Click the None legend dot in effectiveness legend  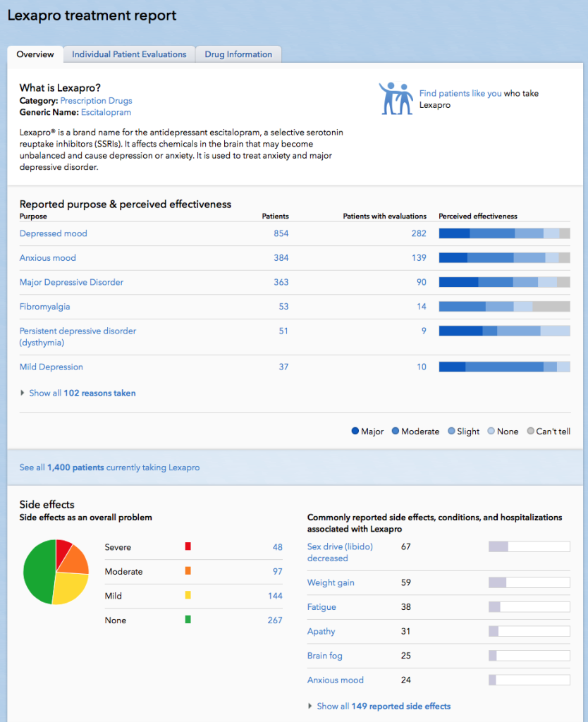491,431
